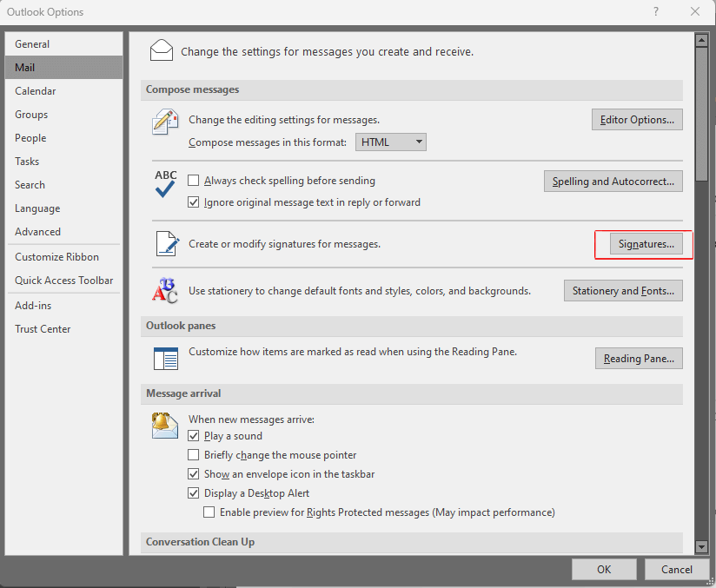Screen dimensions: 716x588
Task: Click the scrollbar down arrow
Action: tap(701, 546)
